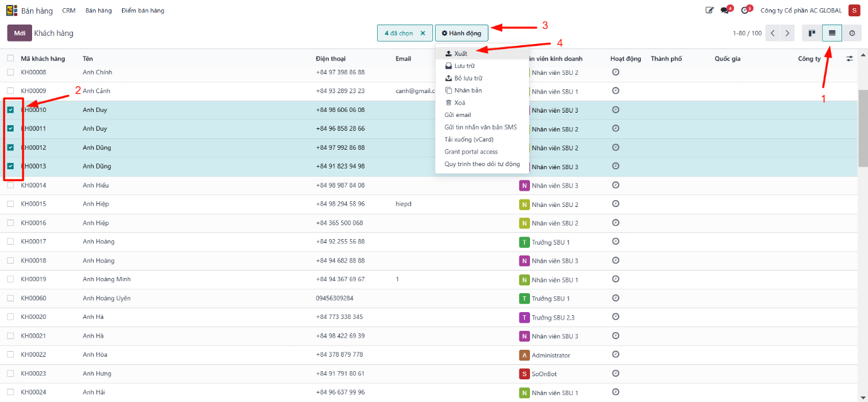Sort by Mã khách hàng column
The height and width of the screenshot is (402, 868).
tap(43, 59)
